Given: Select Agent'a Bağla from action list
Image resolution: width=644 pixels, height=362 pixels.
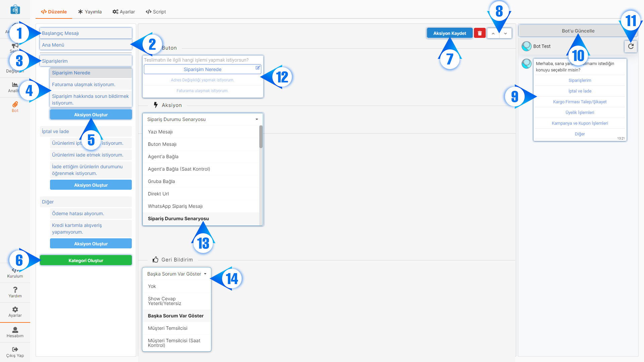Looking at the screenshot, I should (163, 157).
